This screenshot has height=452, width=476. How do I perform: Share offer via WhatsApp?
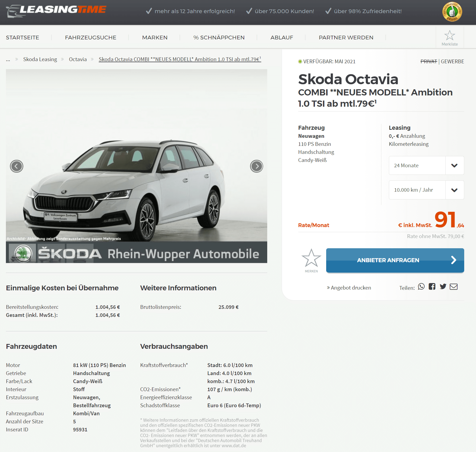[421, 287]
